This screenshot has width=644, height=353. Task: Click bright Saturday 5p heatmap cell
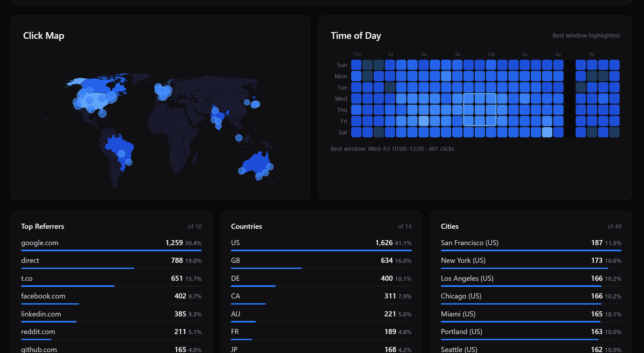[x=547, y=132]
